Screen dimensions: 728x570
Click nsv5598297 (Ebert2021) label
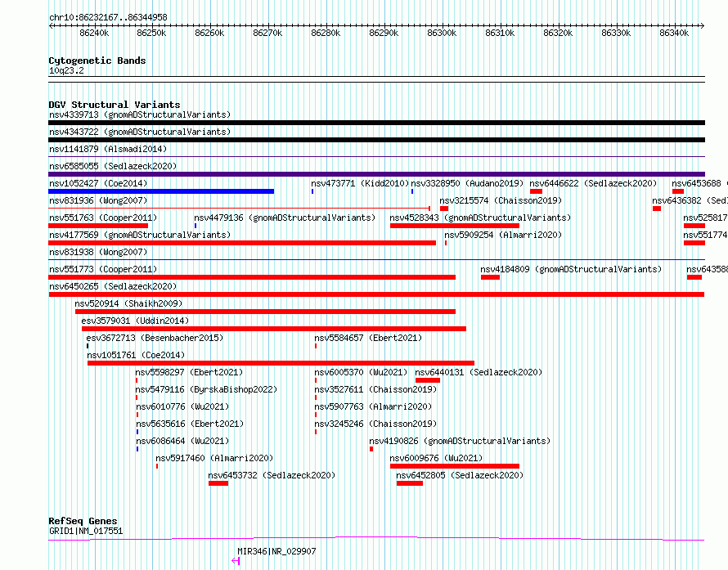[189, 372]
